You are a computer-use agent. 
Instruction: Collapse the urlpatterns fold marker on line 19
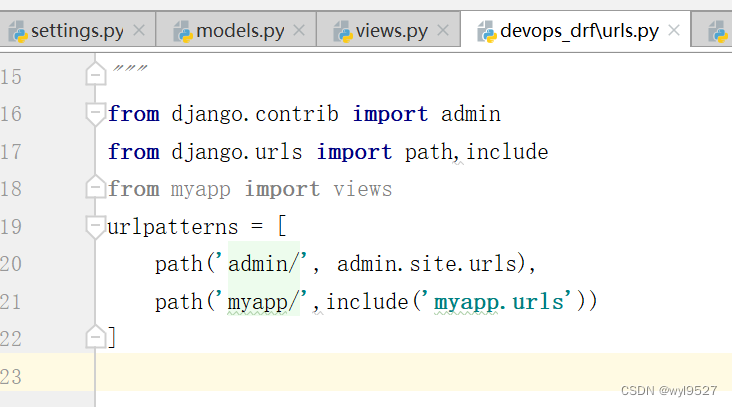[96, 227]
